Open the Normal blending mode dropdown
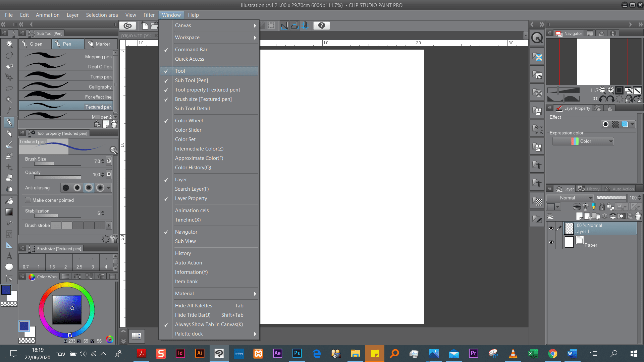The image size is (644, 362). point(570,198)
